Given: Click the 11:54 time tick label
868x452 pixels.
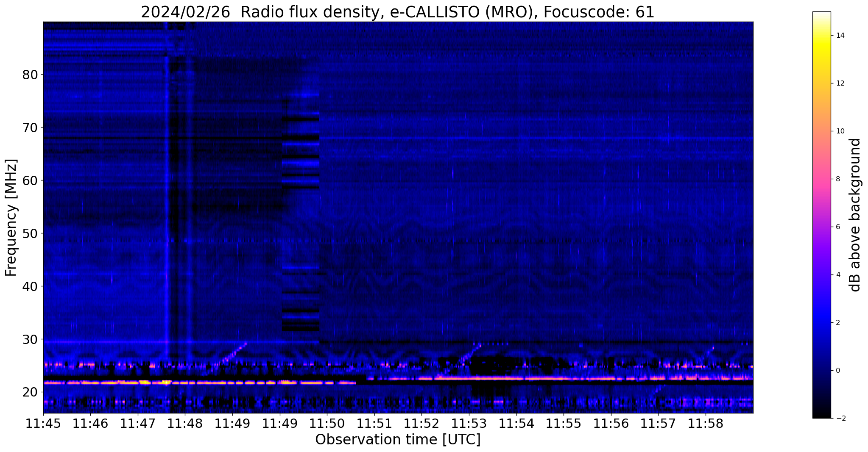Looking at the screenshot, I should coord(516,423).
